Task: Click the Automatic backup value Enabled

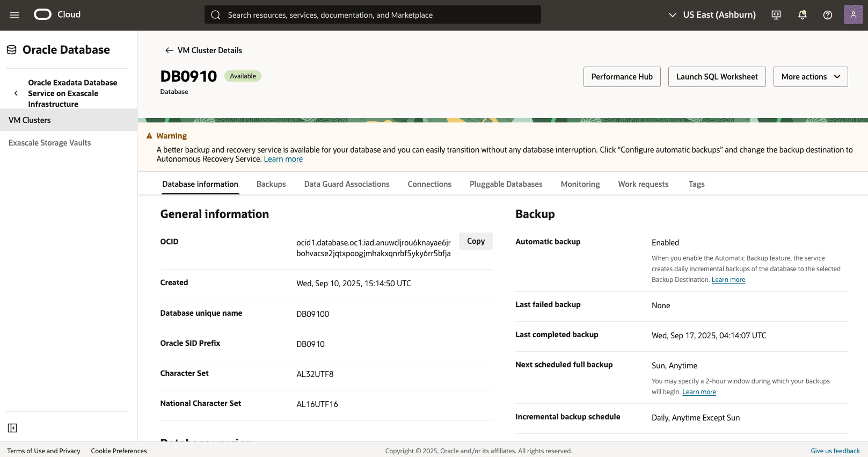Action: coord(665,243)
